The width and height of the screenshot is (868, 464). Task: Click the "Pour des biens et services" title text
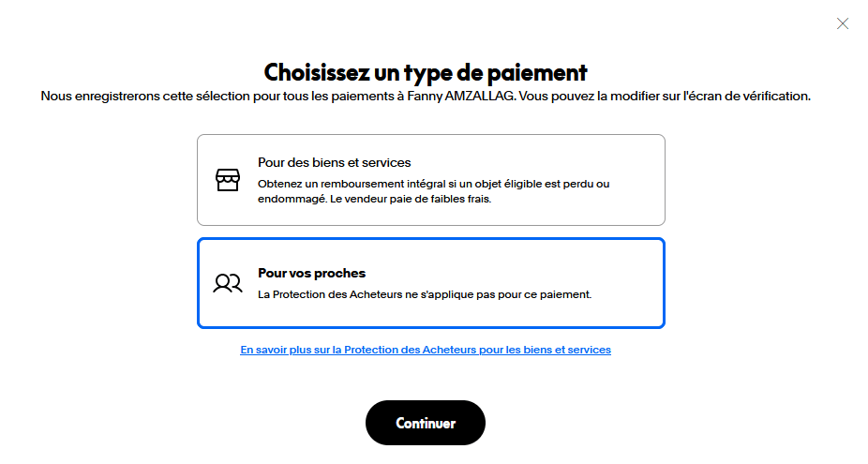tap(334, 162)
